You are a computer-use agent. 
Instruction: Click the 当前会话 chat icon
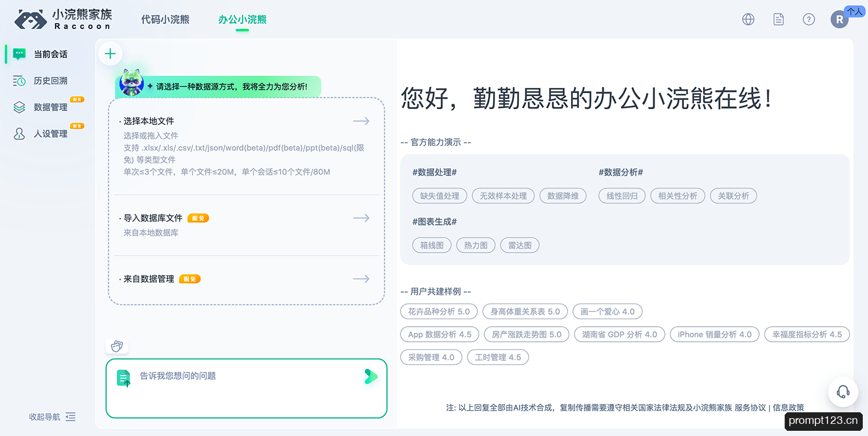[x=19, y=54]
